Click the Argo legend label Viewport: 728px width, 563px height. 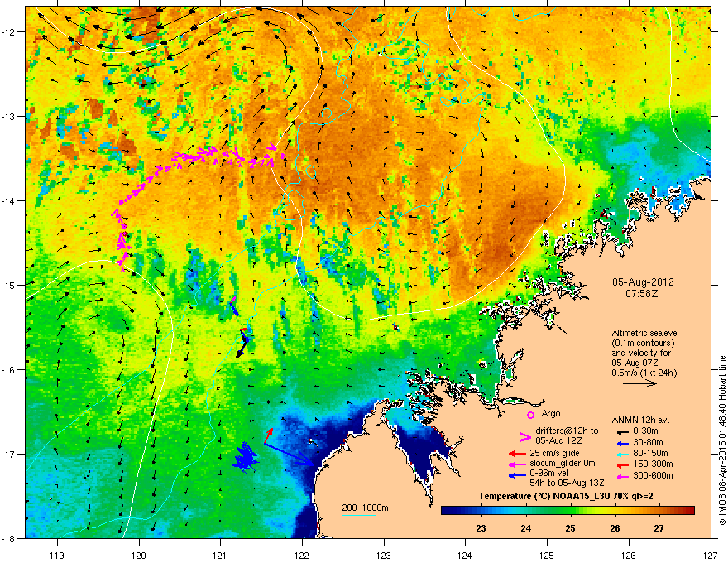[x=551, y=413]
